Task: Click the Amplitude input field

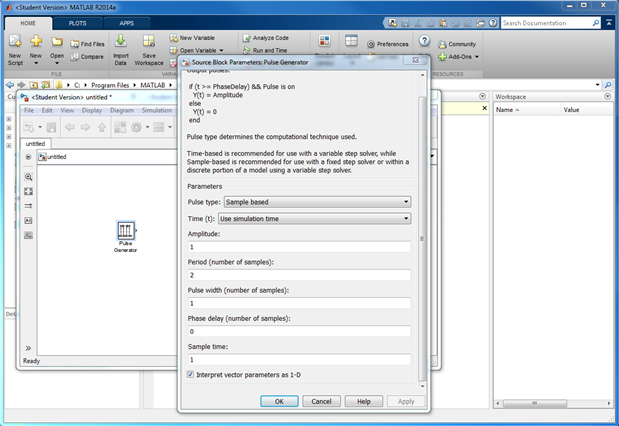Action: [x=299, y=247]
